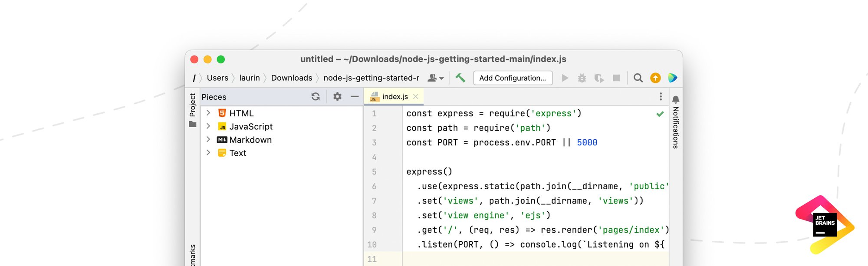This screenshot has height=266, width=868.
Task: Click the HTML5 file type icon
Action: coord(222,113)
